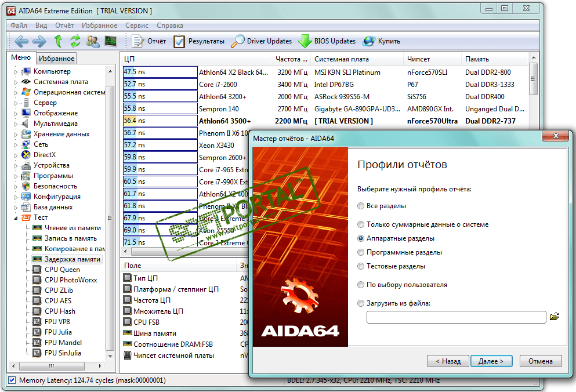This screenshot has height=392, width=576.
Task: Expand the Сеть tree node
Action: coord(16,145)
